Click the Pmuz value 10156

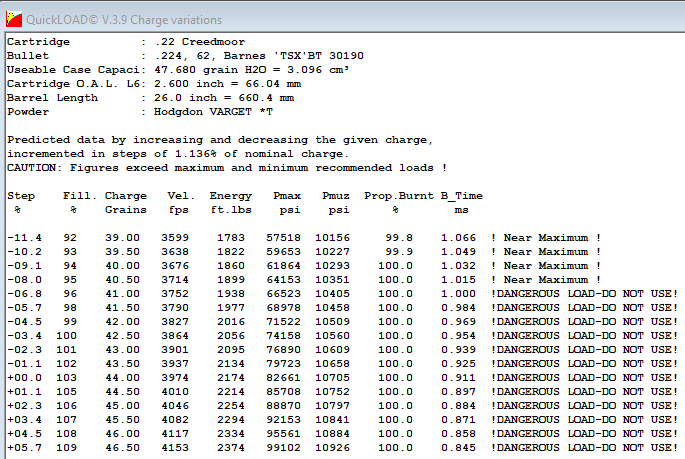[332, 238]
